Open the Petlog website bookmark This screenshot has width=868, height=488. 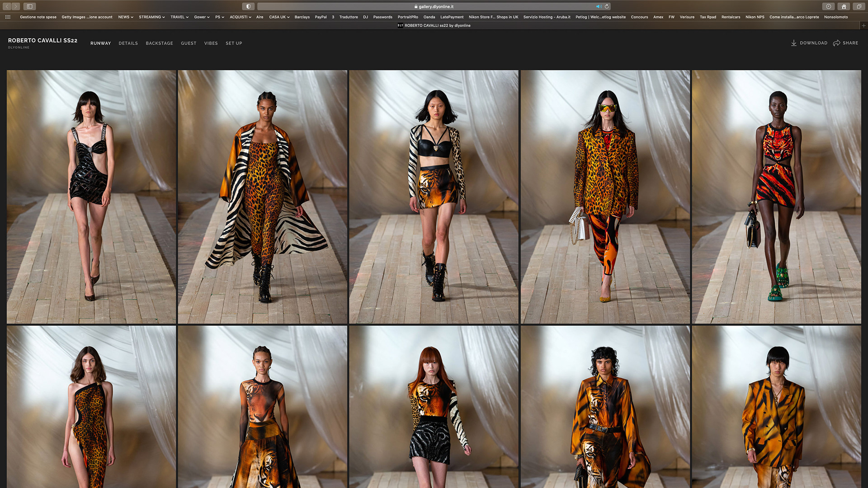[x=600, y=17]
